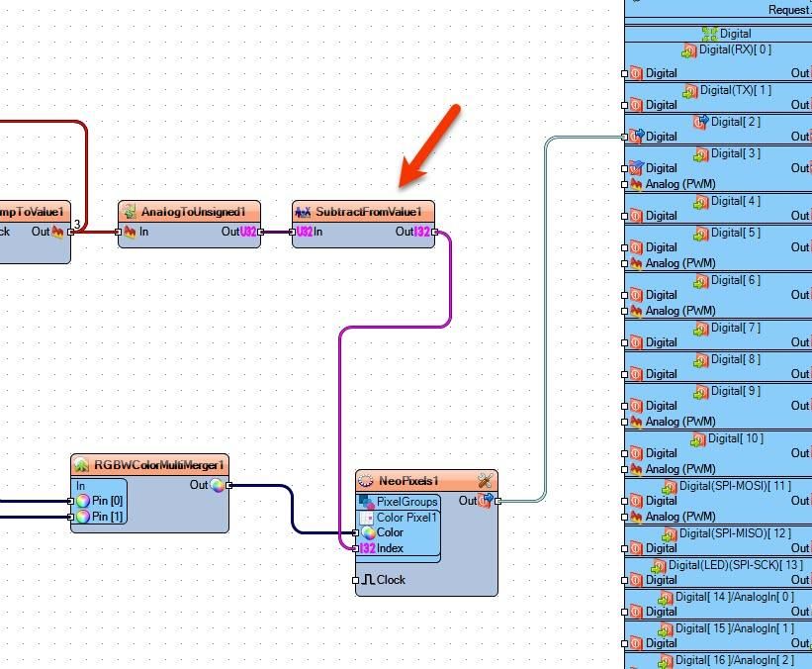Select the Digital[ 2 ] Digital input pin connector
Screen dimensions: 812x669
coord(624,137)
